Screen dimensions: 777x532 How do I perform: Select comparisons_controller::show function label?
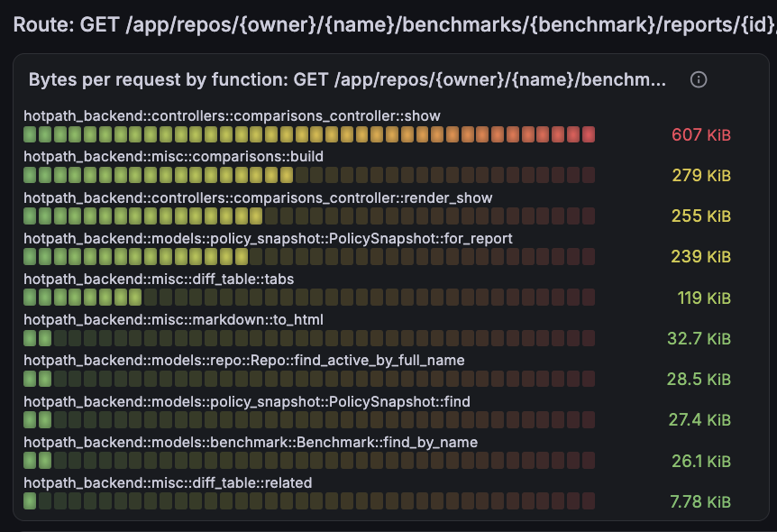click(232, 116)
